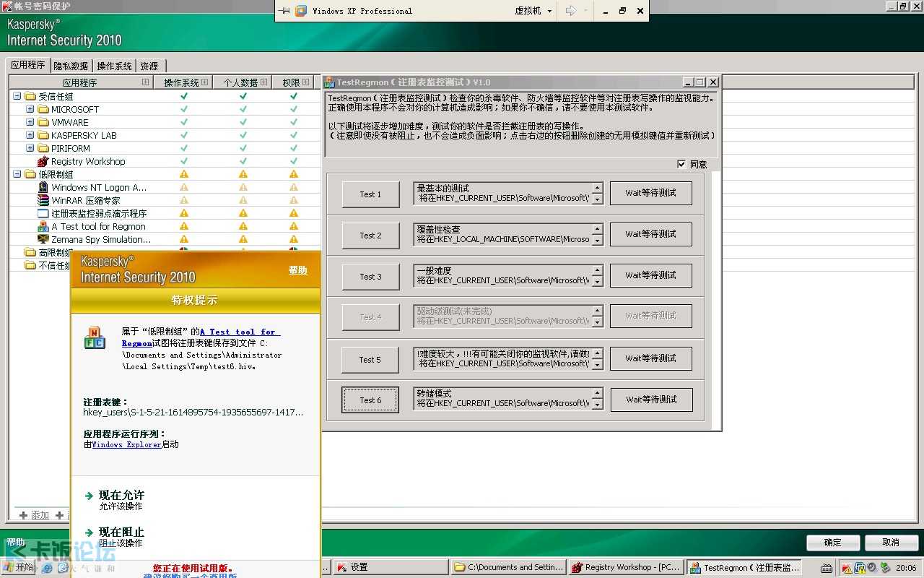Switch to the 应用程序 tab

[28, 65]
